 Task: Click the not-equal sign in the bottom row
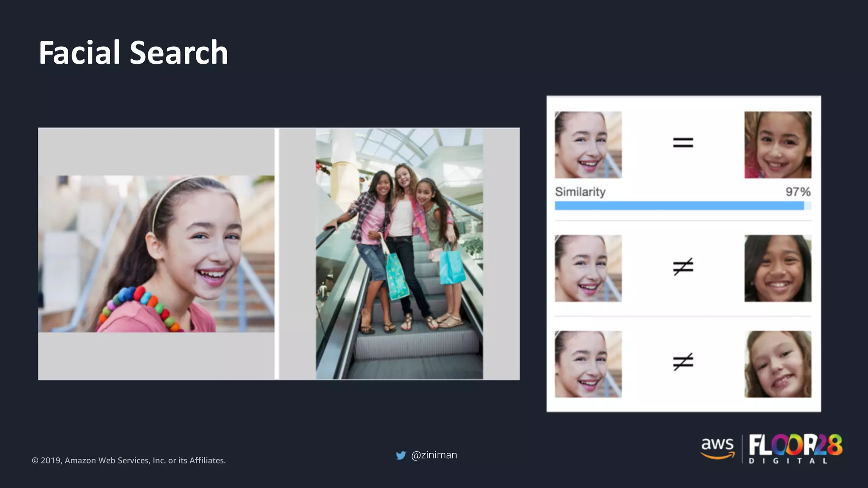683,362
